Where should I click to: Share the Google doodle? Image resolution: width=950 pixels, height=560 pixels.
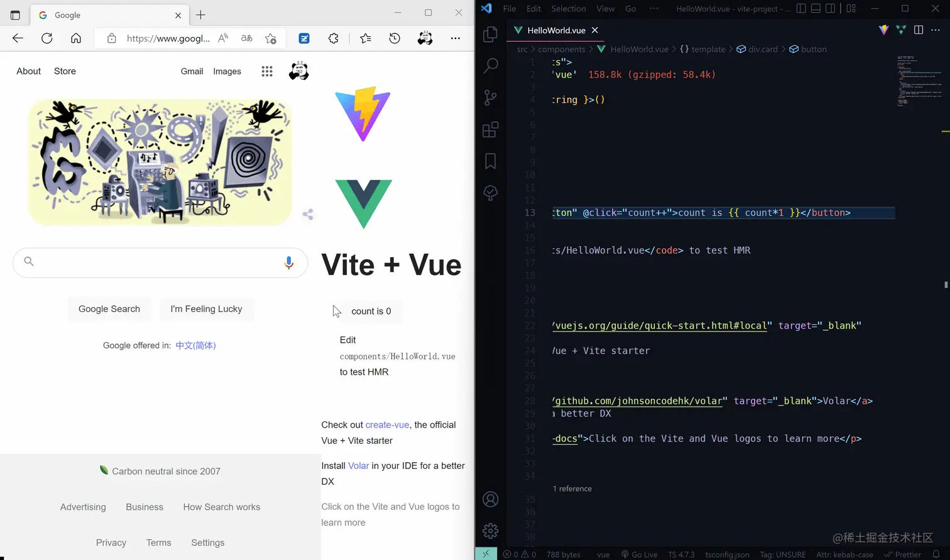click(x=308, y=215)
